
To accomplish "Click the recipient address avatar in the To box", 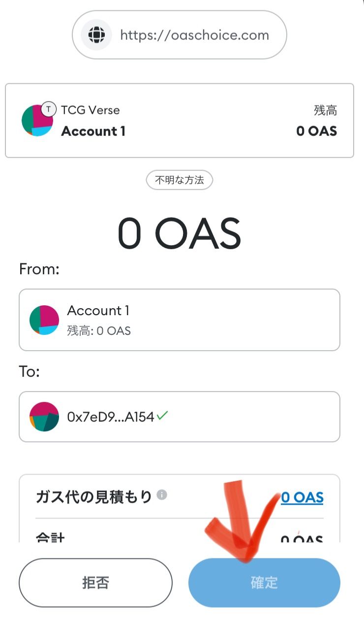I will [x=44, y=417].
